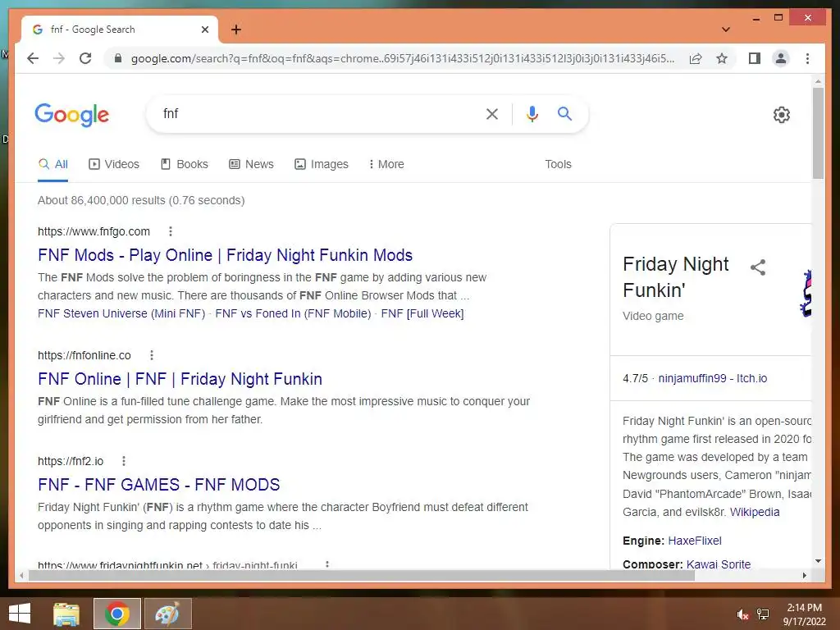Open options for fnfonline.co result
Image resolution: width=840 pixels, height=630 pixels.
click(152, 355)
